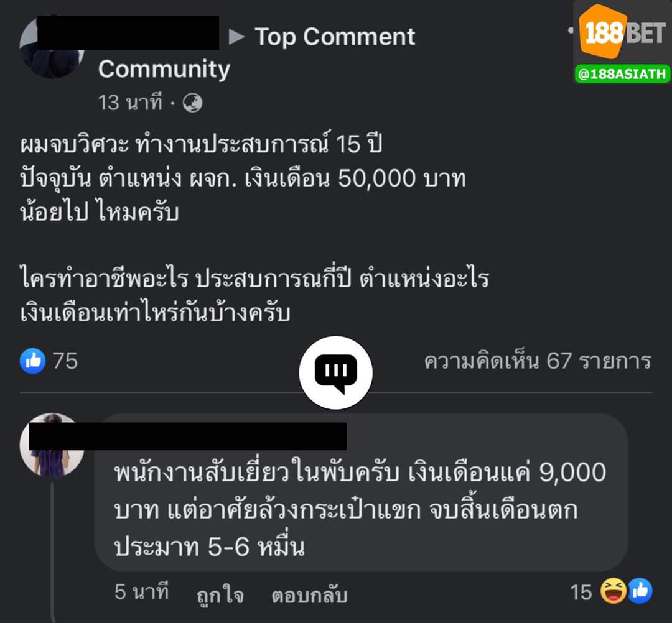View the ความคิดเห็น 67 รายการ comments
The width and height of the screenshot is (672, 623).
538,361
